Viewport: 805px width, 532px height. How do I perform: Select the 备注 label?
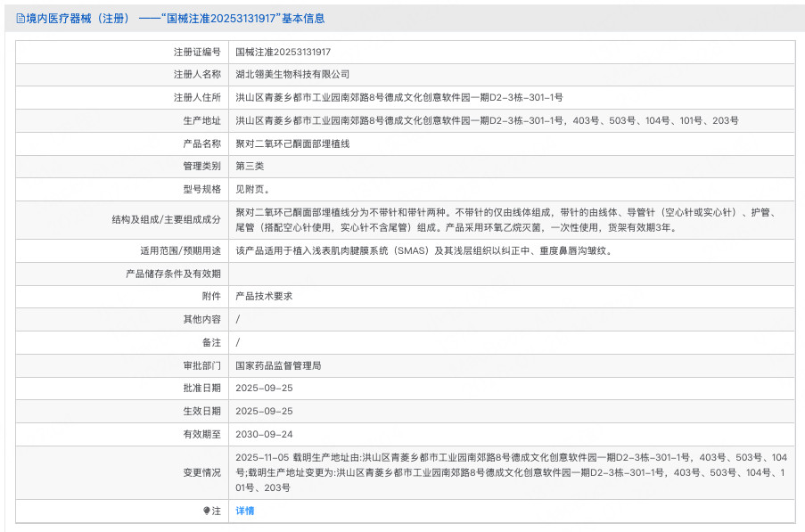pyautogui.click(x=211, y=342)
